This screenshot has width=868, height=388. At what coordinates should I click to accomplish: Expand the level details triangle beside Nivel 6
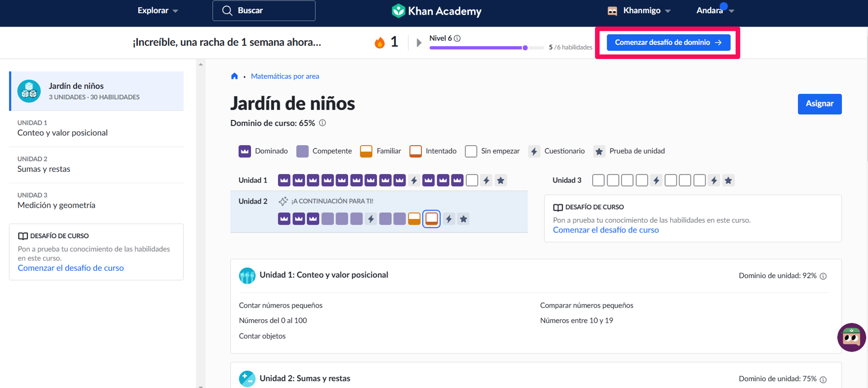(419, 43)
